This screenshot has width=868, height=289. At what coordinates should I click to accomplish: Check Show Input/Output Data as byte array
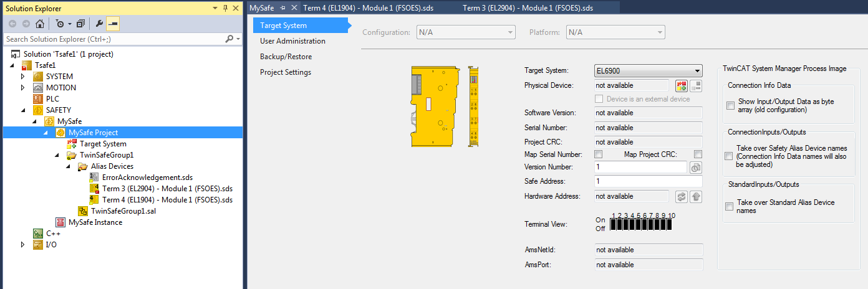pyautogui.click(x=730, y=106)
